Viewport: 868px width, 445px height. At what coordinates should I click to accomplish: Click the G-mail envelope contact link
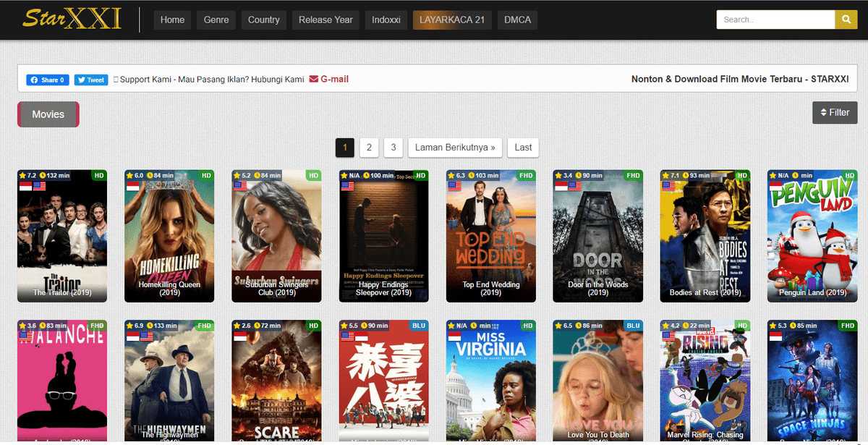[x=329, y=79]
